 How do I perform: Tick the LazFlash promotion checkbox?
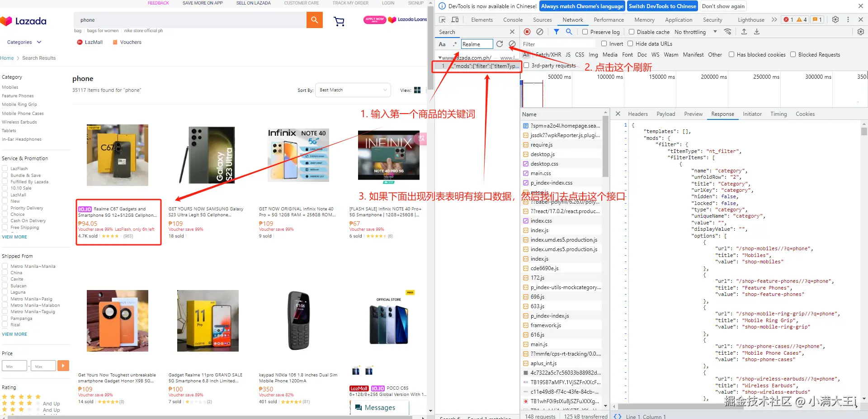click(x=5, y=168)
